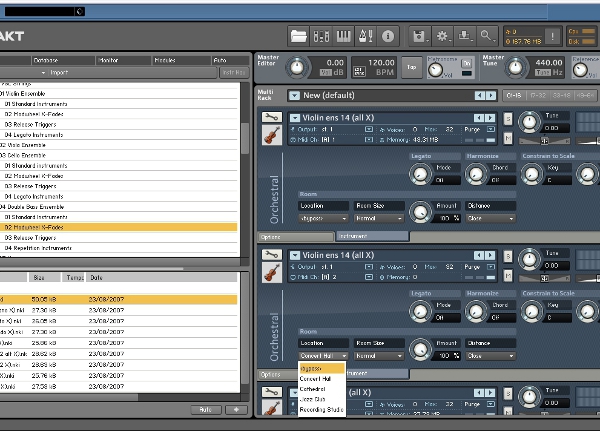This screenshot has width=600, height=431.
Task: Open the Load/Save disk menu
Action: tap(420, 36)
